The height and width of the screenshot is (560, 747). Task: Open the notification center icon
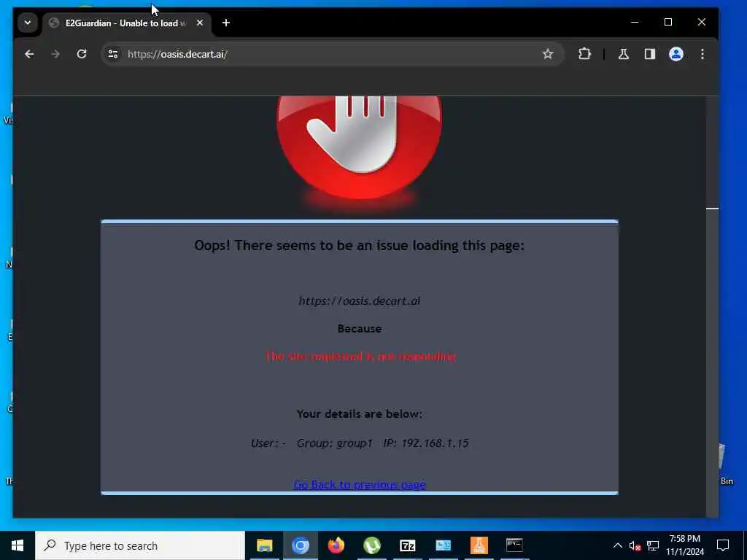click(x=723, y=545)
